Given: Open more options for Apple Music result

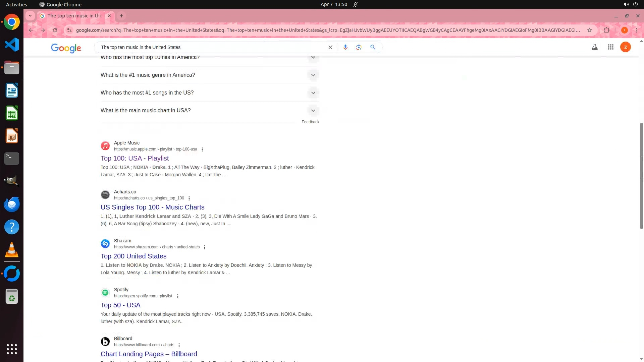Looking at the screenshot, I should [x=202, y=149].
